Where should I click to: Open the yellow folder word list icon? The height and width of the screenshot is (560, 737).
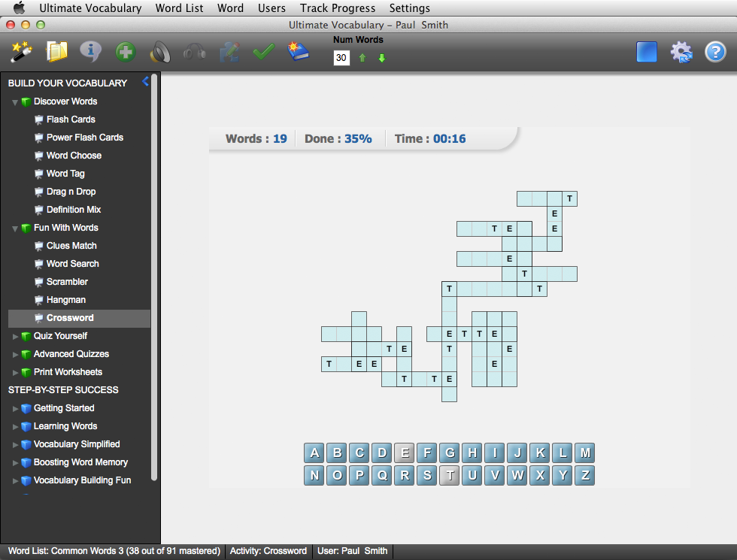coord(56,52)
